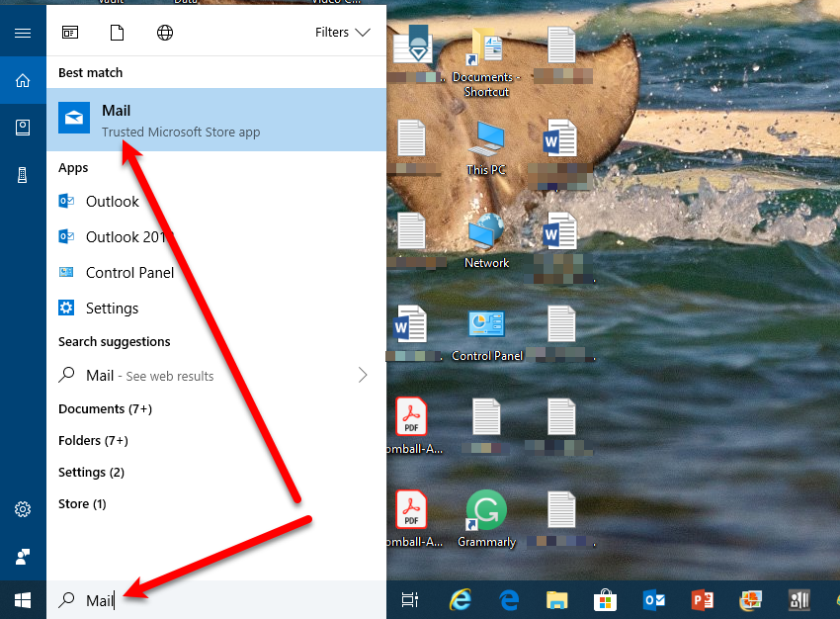840x619 pixels.
Task: Open Control Panel from Apps results
Action: coord(216,273)
